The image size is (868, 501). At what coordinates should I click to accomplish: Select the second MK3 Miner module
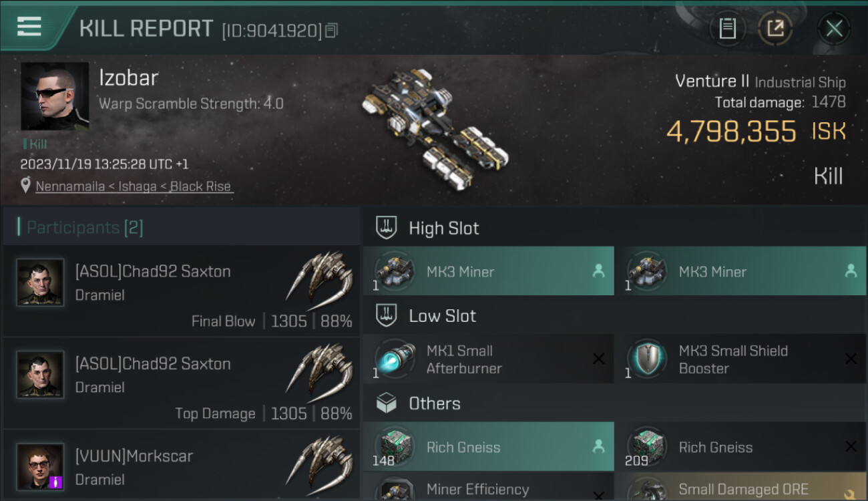coord(740,271)
